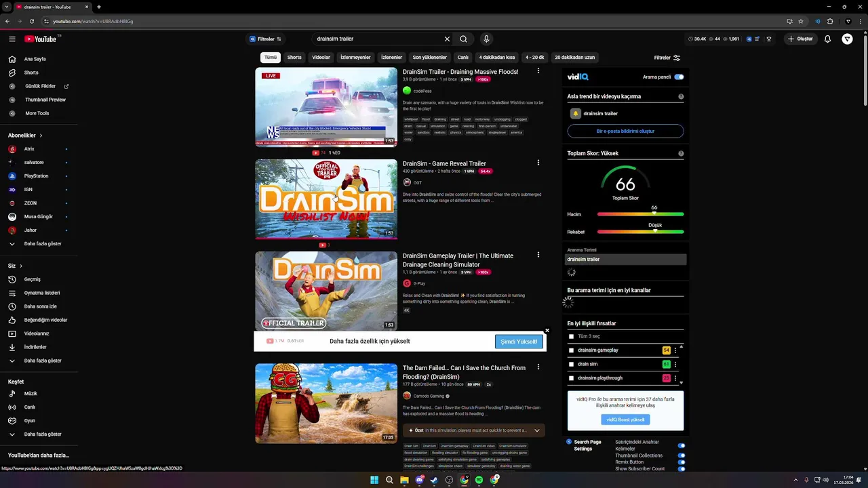Select the '20 dakikadan uzun' chip

coord(575,58)
